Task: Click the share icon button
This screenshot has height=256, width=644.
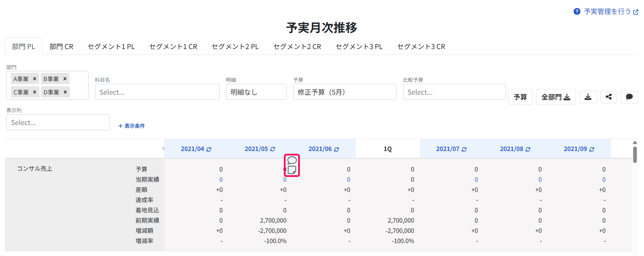Action: (609, 97)
